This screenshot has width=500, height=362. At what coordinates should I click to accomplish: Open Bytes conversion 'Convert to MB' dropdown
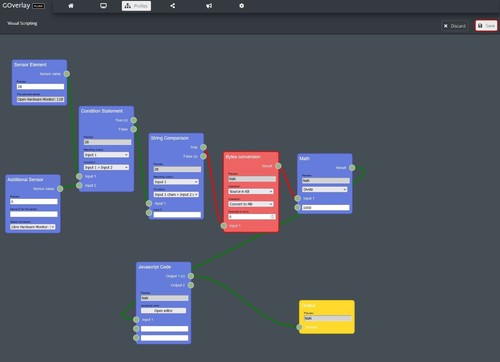click(251, 204)
